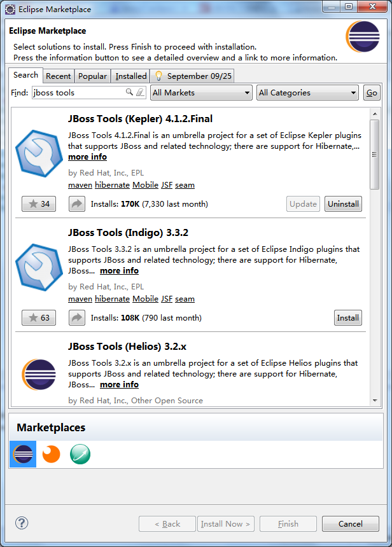
Task: Share the JBoss Tools (Kepler) entry
Action: (77, 204)
